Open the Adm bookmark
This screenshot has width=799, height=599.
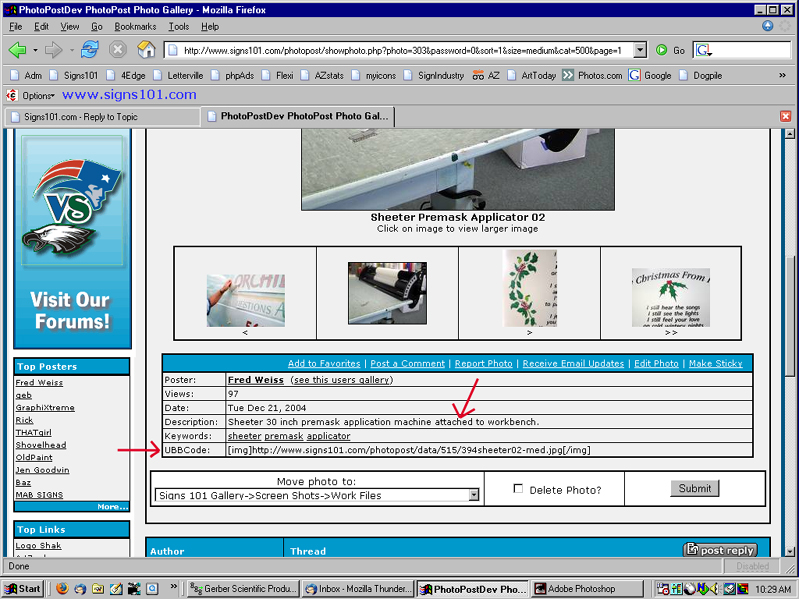[26, 75]
